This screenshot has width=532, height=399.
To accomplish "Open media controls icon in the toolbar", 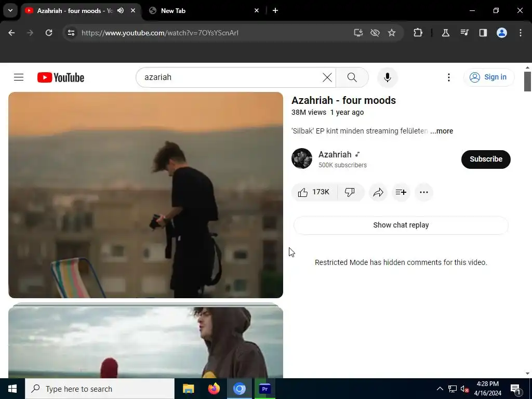I will pos(464,33).
